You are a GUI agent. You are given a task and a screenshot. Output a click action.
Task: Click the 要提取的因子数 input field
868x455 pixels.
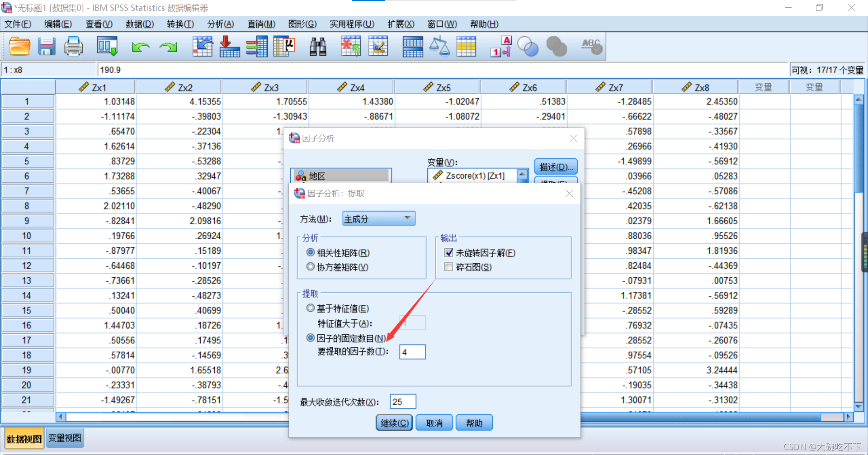coord(412,352)
